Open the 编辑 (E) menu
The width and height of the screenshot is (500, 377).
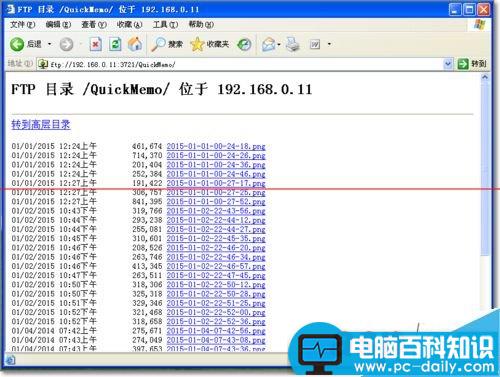pyautogui.click(x=58, y=24)
